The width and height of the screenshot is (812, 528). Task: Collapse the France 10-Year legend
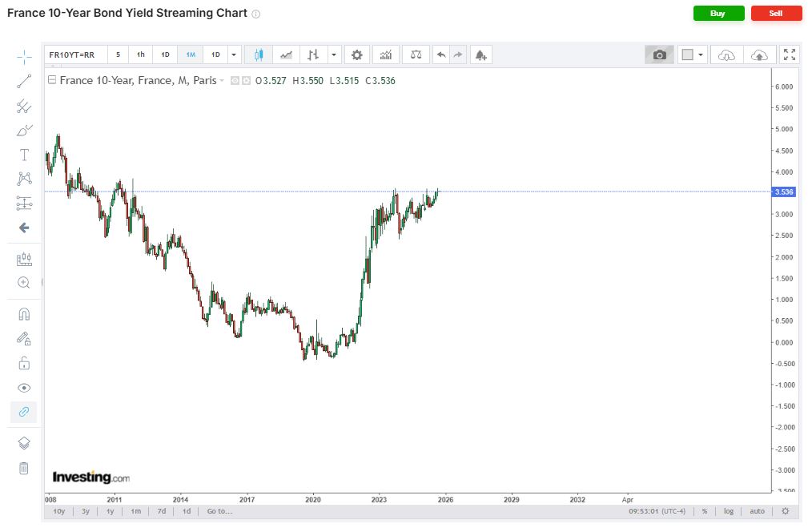(x=52, y=80)
